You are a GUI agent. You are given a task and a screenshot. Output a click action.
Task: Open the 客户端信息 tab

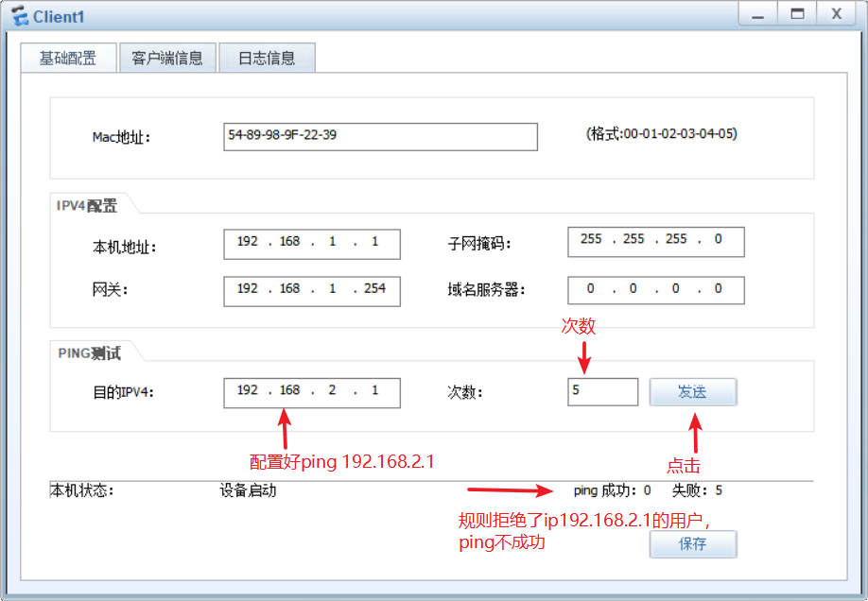pos(167,58)
